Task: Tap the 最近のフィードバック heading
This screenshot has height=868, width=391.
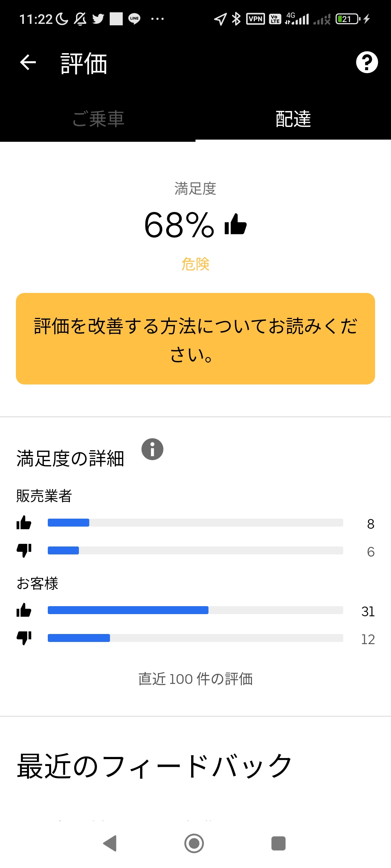Action: [x=155, y=766]
